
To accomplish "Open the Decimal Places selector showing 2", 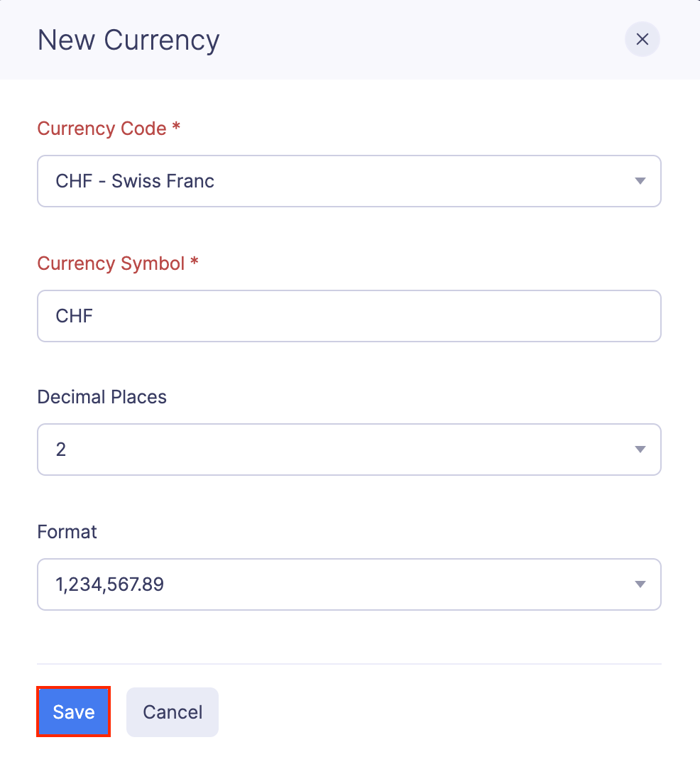I will click(x=349, y=450).
